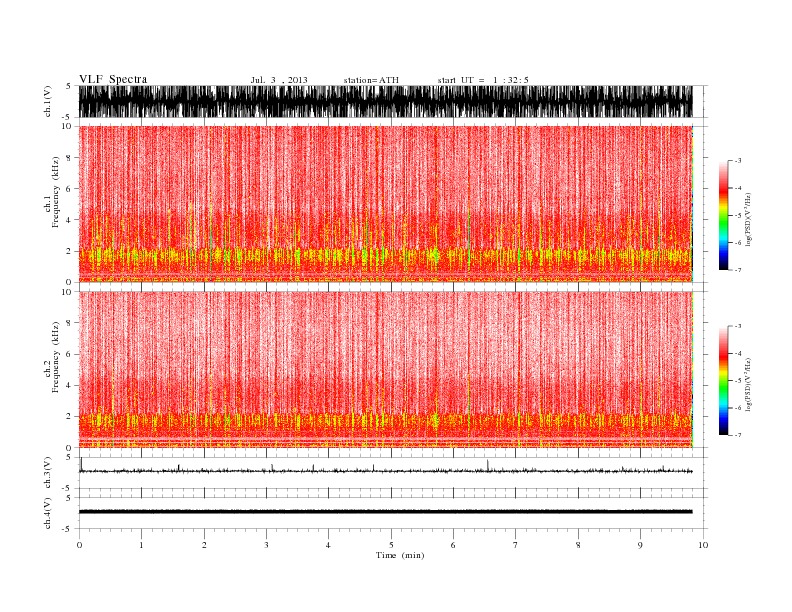This screenshot has width=792, height=612.
Task: Click the "ch.2 Frequency (kHz)" axis label
Action: [52, 358]
